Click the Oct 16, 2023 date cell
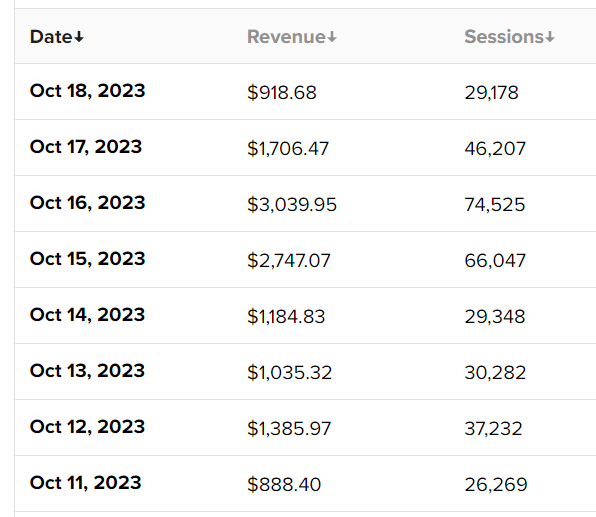This screenshot has height=517, width=596. click(x=87, y=203)
